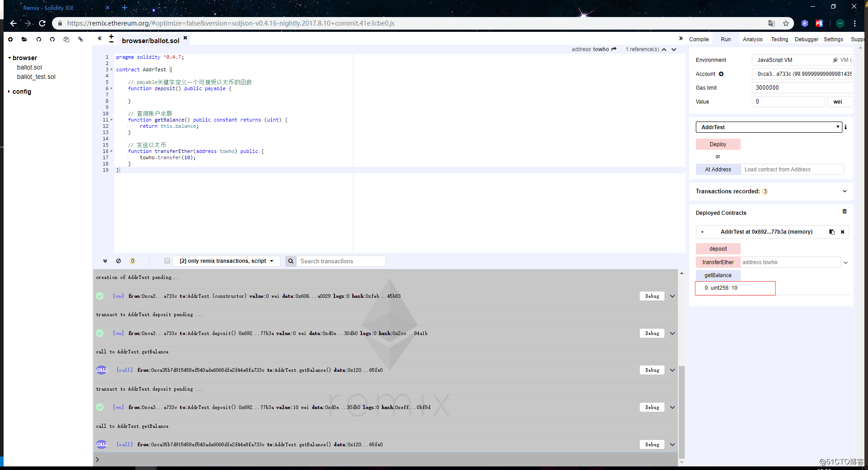Minimize the terminal double-chevron icon
The width and height of the screenshot is (868, 470).
point(105,261)
